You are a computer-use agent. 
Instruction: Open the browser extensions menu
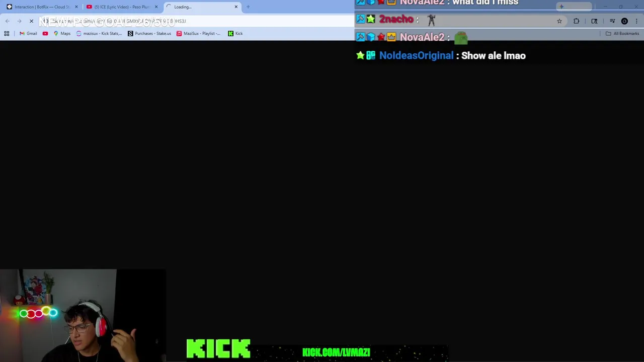(x=576, y=21)
